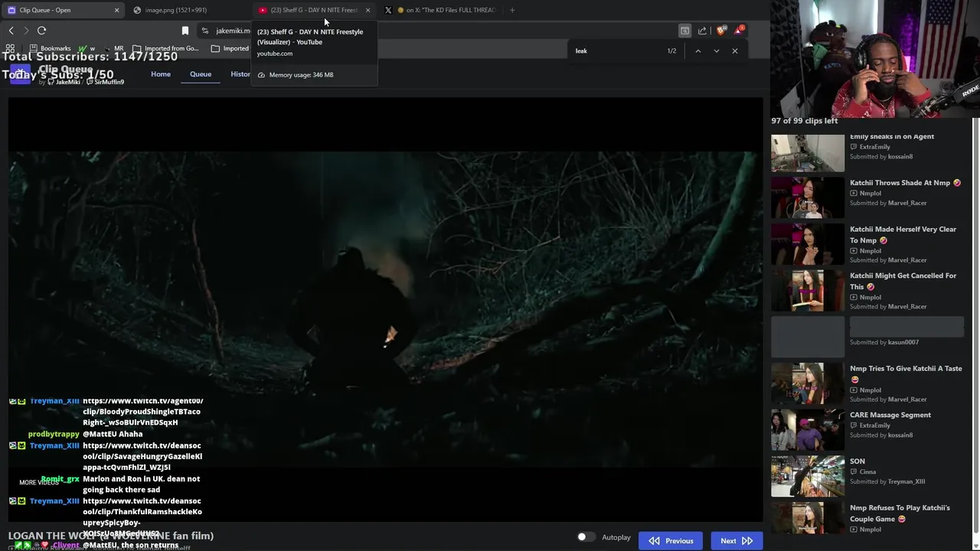The width and height of the screenshot is (980, 551).
Task: Click the Clip Queue logo
Action: pos(21,74)
